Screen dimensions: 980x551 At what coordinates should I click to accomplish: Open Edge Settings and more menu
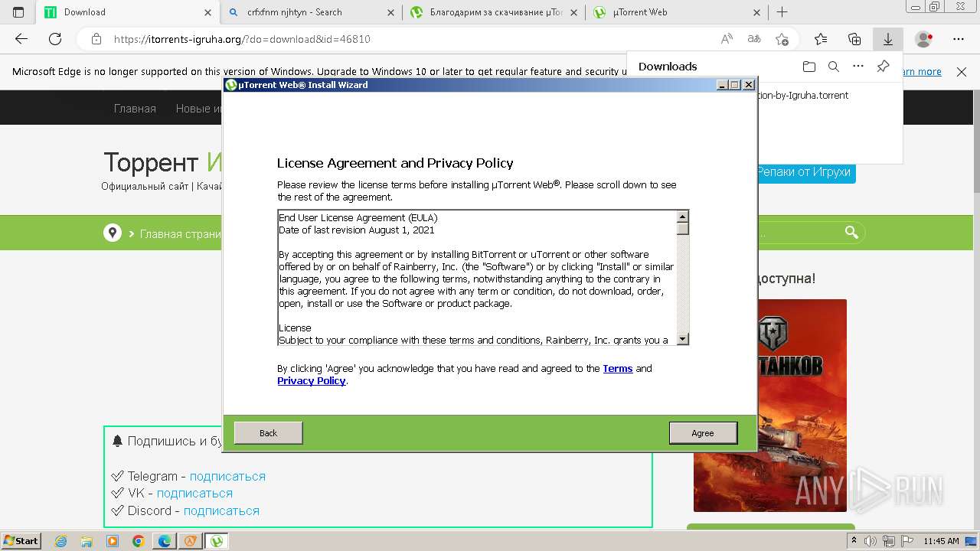coord(959,39)
